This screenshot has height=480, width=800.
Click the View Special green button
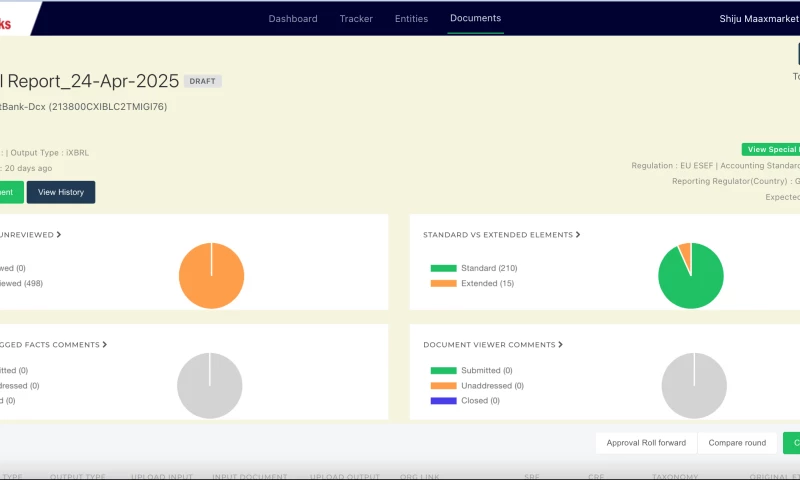771,149
